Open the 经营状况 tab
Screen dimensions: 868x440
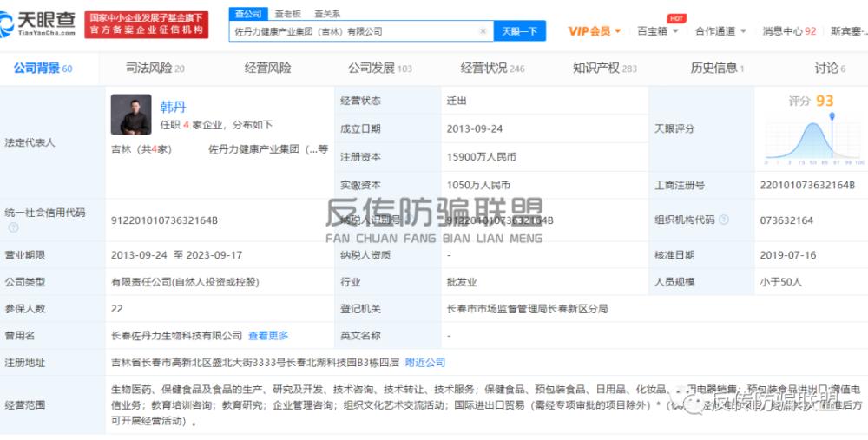coord(493,69)
